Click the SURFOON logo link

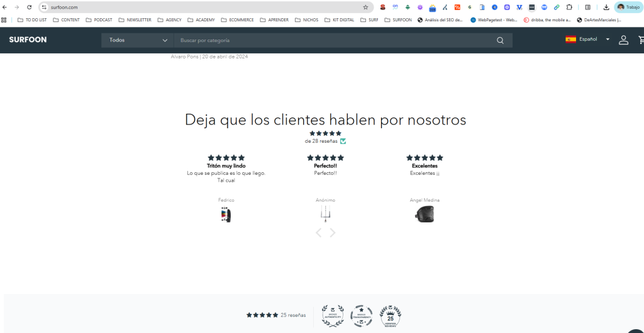click(28, 40)
